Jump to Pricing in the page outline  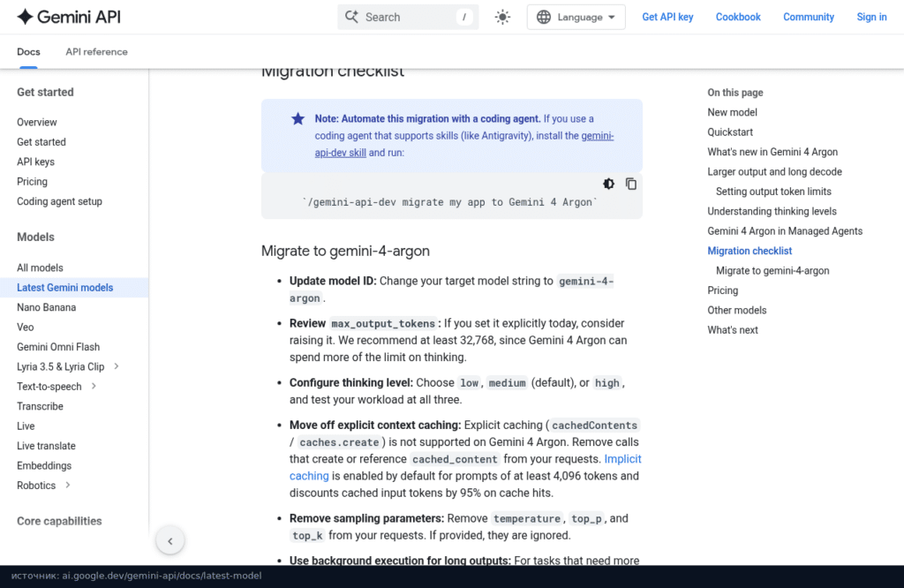(x=722, y=290)
